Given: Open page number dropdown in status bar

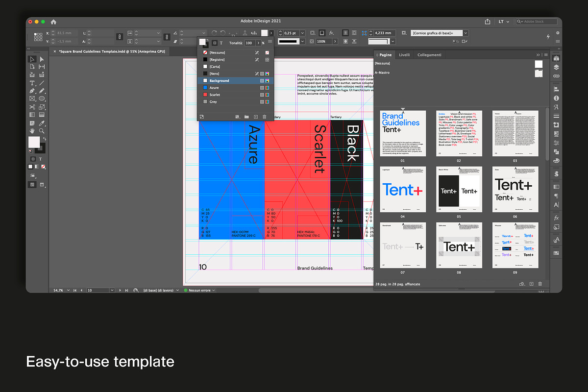Looking at the screenshot, I should (x=111, y=290).
